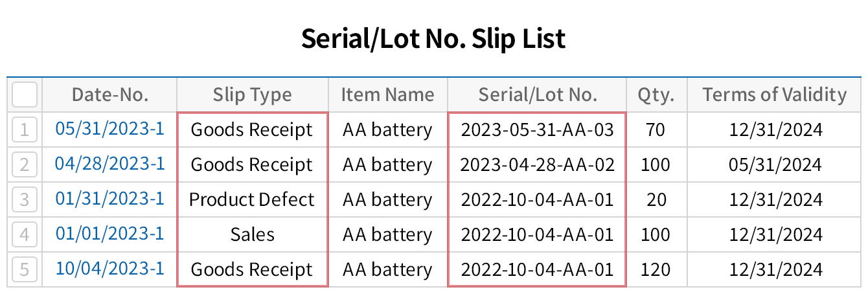Sort by the Date-No. column header

[x=109, y=95]
